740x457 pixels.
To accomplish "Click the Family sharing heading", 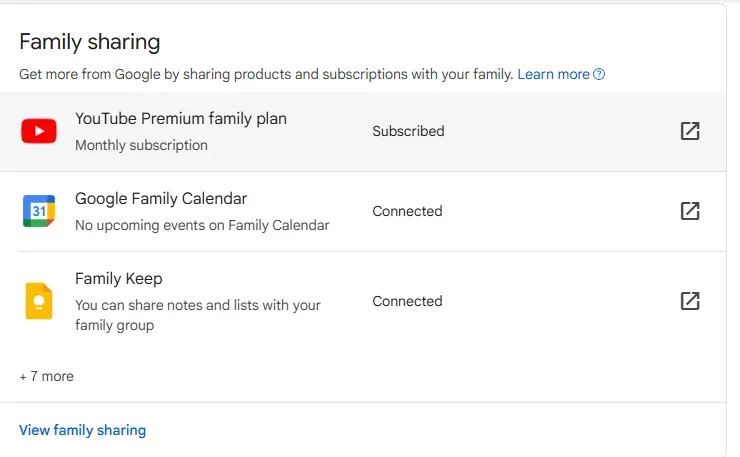I will 90,42.
